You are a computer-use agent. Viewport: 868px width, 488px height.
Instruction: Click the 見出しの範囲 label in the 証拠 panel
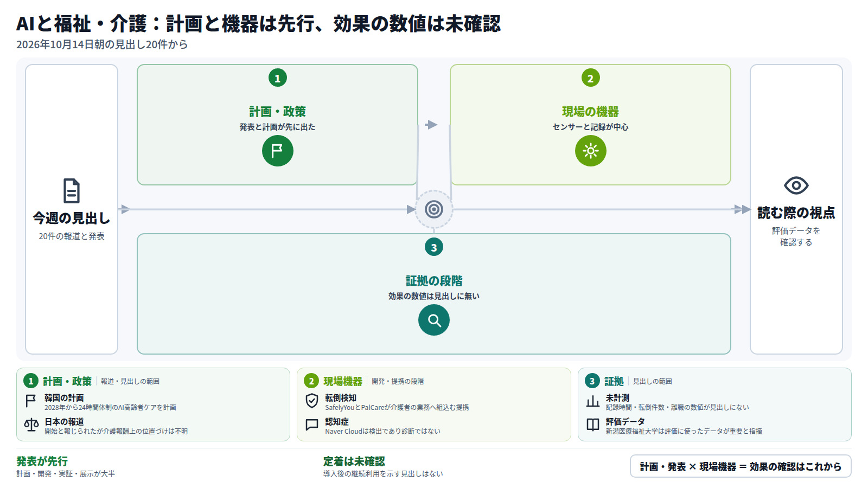coord(653,381)
